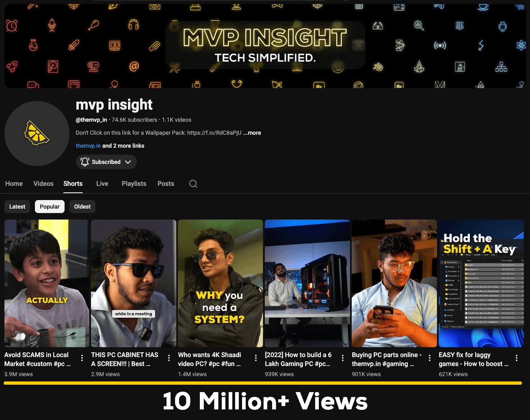
Task: Click the mvp insight channel avatar
Action: coord(37,134)
